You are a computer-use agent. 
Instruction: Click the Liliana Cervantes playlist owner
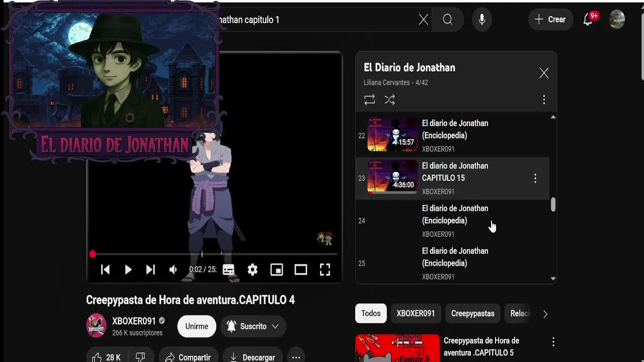tap(387, 82)
